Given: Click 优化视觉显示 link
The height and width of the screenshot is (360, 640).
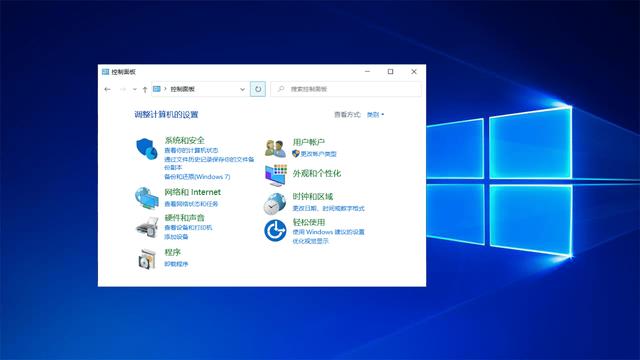Looking at the screenshot, I should click(x=311, y=241).
